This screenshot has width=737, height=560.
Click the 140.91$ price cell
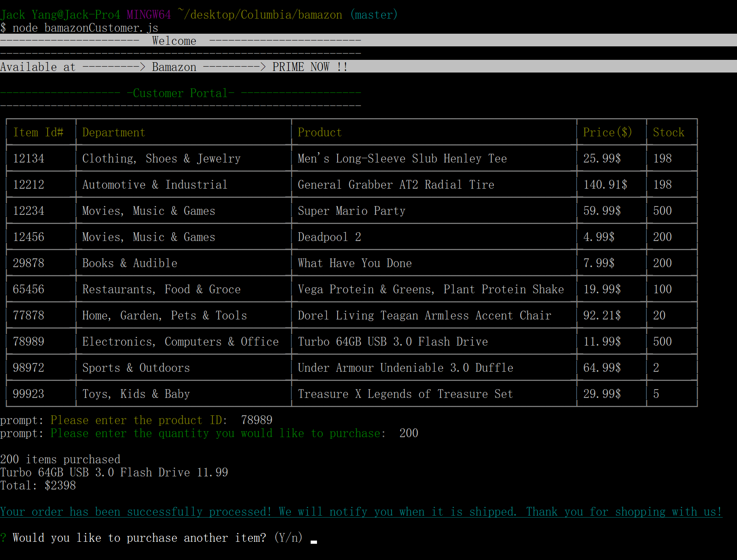coord(605,185)
